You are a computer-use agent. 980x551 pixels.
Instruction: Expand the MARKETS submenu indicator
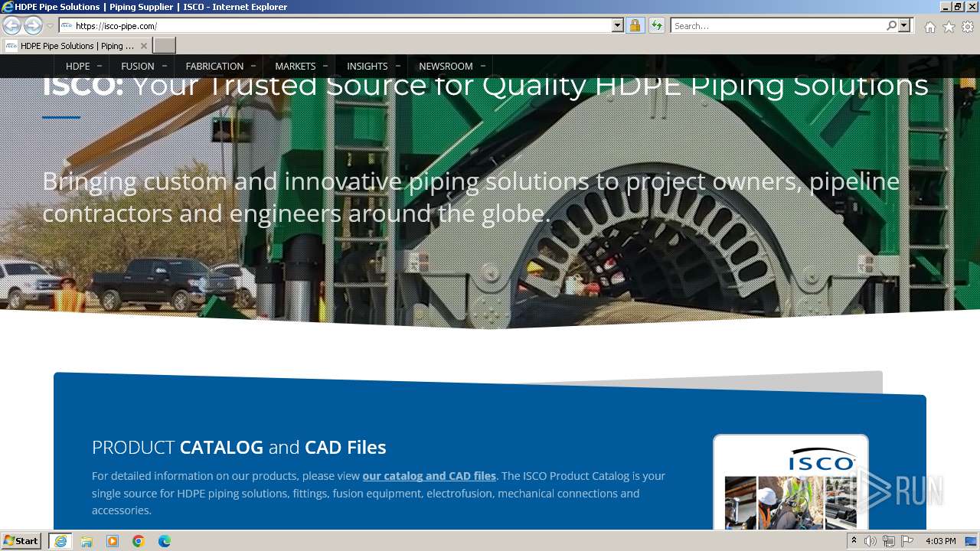click(x=325, y=67)
